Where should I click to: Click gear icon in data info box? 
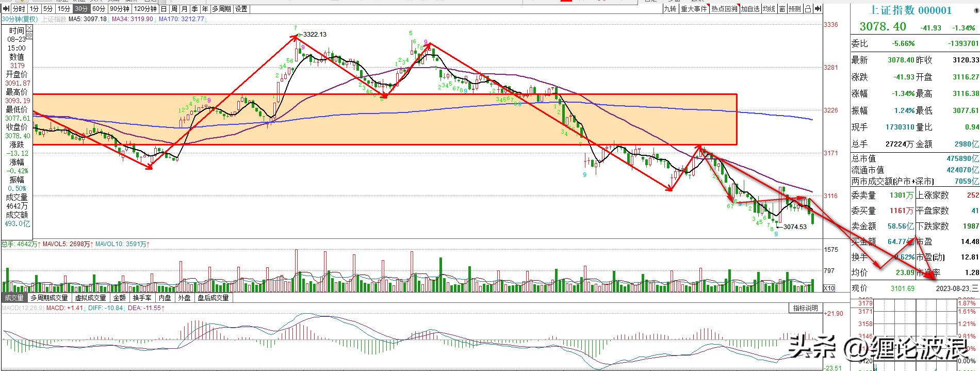tap(29, 36)
